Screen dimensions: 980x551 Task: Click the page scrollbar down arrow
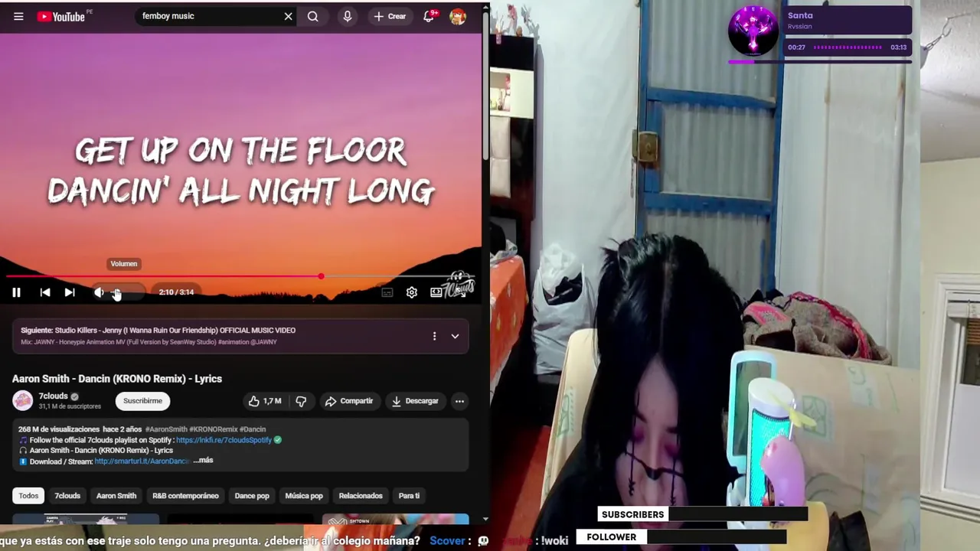[485, 518]
